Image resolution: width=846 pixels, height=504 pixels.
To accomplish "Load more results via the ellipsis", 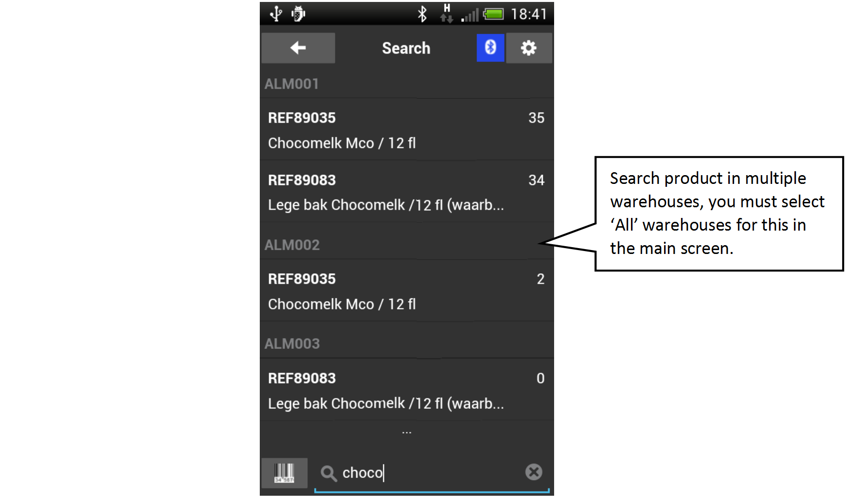I will (x=407, y=432).
